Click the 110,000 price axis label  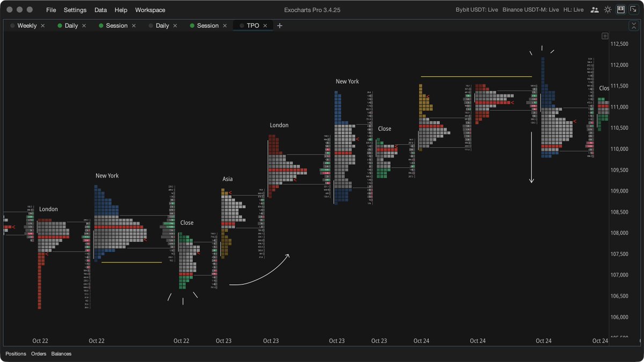(x=620, y=149)
